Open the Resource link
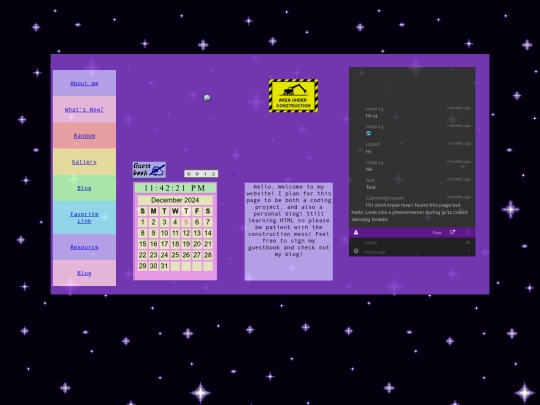The width and height of the screenshot is (540, 405). point(84,247)
